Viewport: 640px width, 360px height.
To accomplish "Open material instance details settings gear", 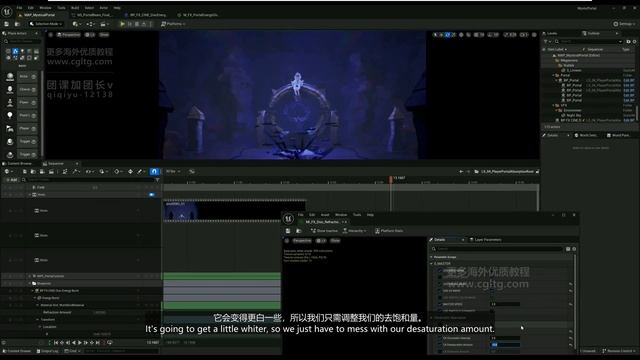I will [574, 249].
